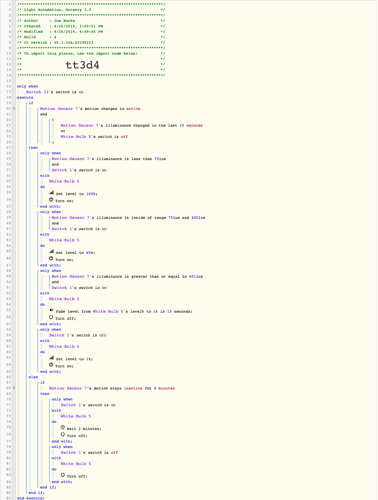Click illuminance changed in the last 10 seconds
The height and width of the screenshot is (500, 378).
coord(131,125)
